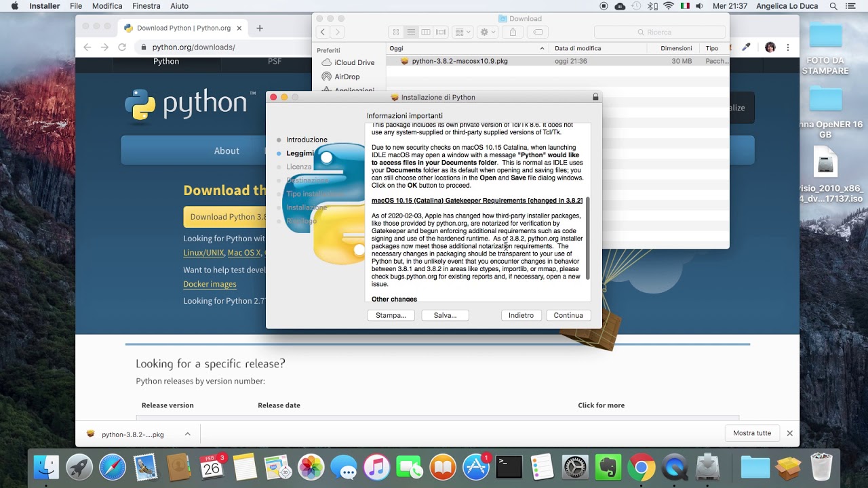Click Continua in the Python installer
Image resolution: width=868 pixels, height=488 pixels.
point(568,315)
